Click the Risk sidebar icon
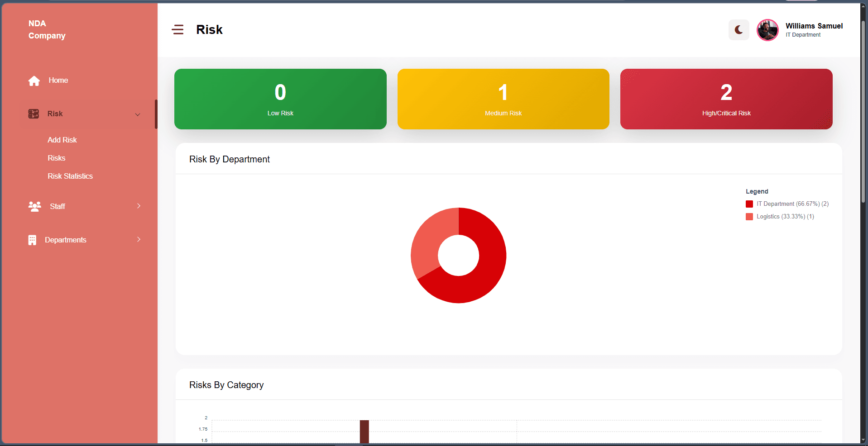Viewport: 868px width, 446px height. point(34,114)
